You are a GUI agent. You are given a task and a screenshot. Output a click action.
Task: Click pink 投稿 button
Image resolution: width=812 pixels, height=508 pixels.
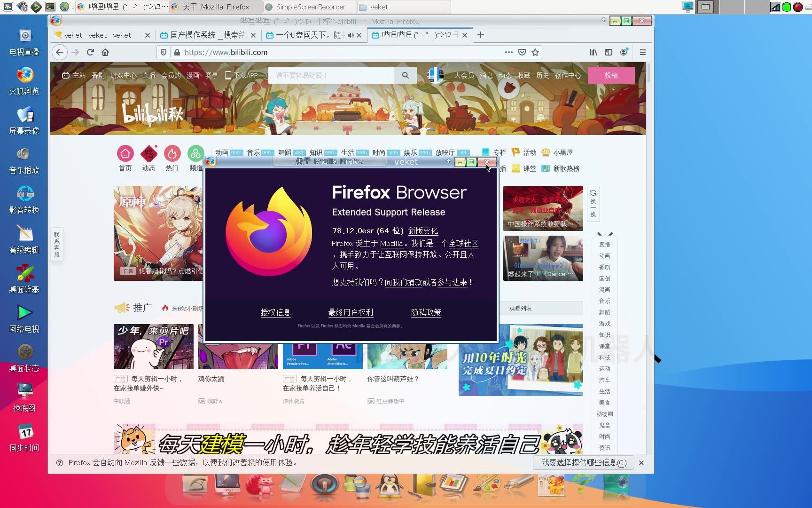[611, 75]
